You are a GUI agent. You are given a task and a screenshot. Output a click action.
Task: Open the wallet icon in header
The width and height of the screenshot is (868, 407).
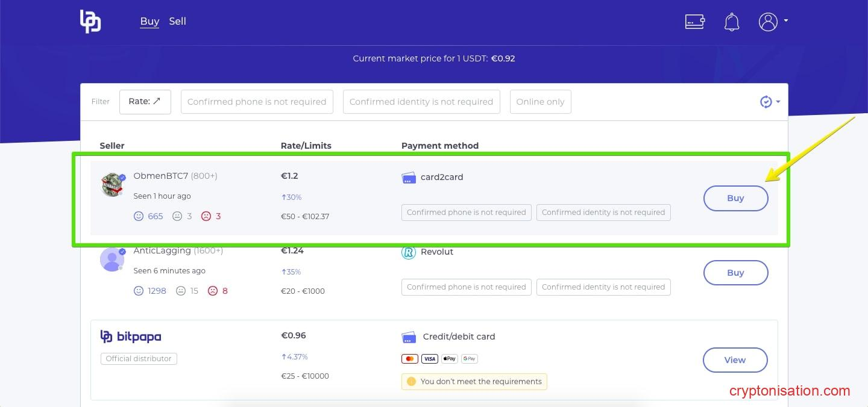pos(695,22)
